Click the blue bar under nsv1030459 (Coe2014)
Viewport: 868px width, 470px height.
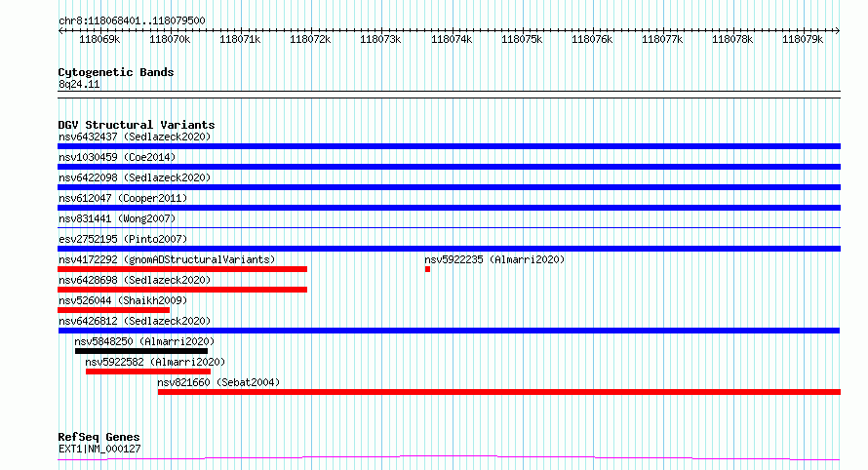449,167
